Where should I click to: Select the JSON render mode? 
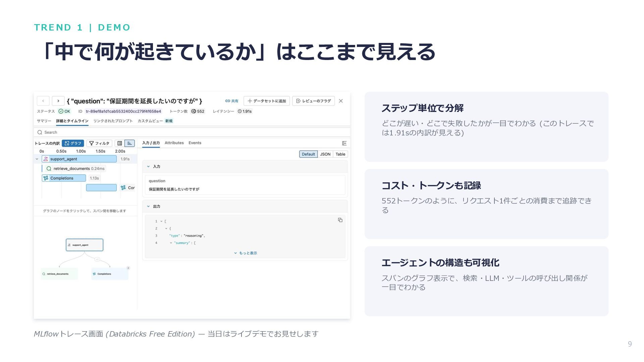point(325,154)
